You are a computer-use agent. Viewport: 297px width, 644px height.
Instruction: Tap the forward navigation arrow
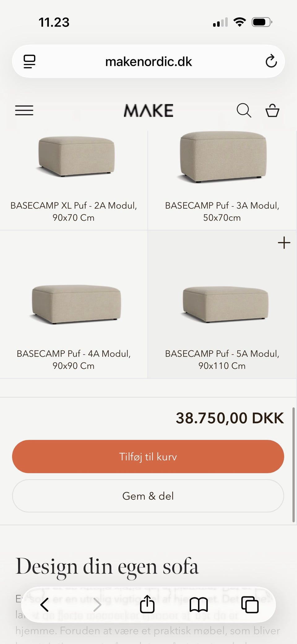click(97, 605)
